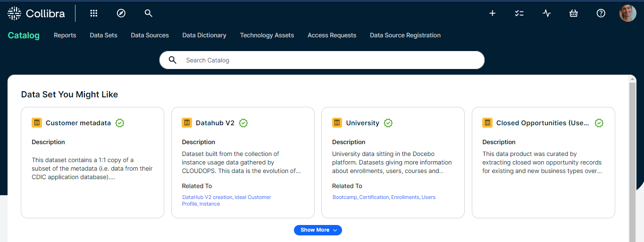Click certified badge next to Customer metadata
Image resolution: width=644 pixels, height=242 pixels.
120,123
